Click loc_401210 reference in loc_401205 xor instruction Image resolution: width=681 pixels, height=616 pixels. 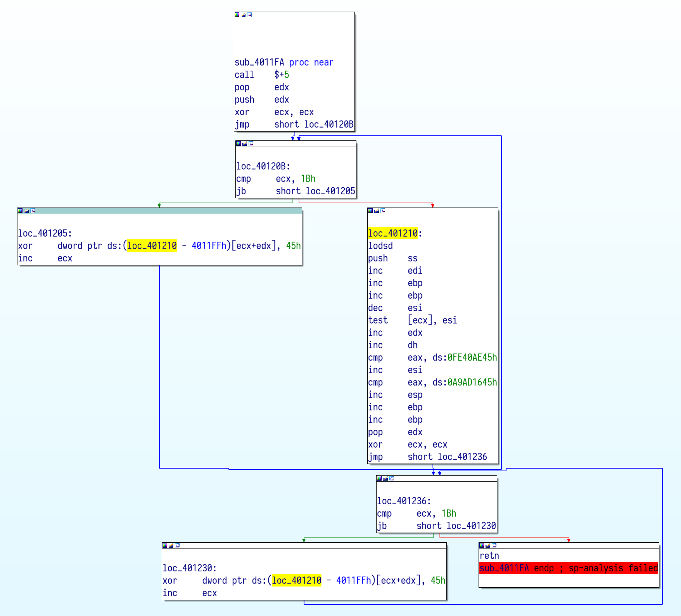(x=152, y=246)
